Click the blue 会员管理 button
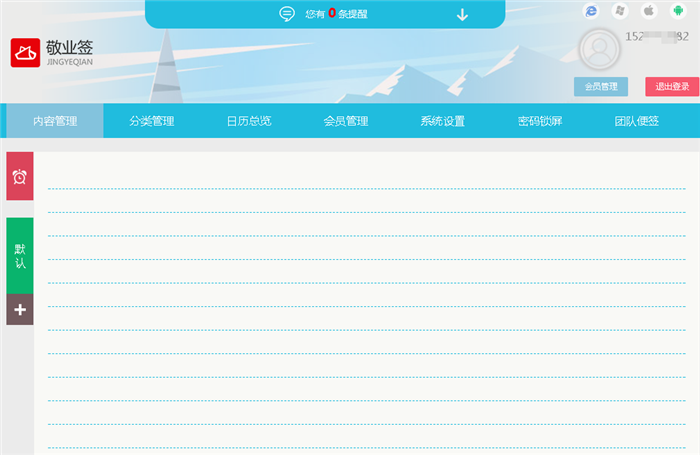This screenshot has height=455, width=700. tap(601, 87)
